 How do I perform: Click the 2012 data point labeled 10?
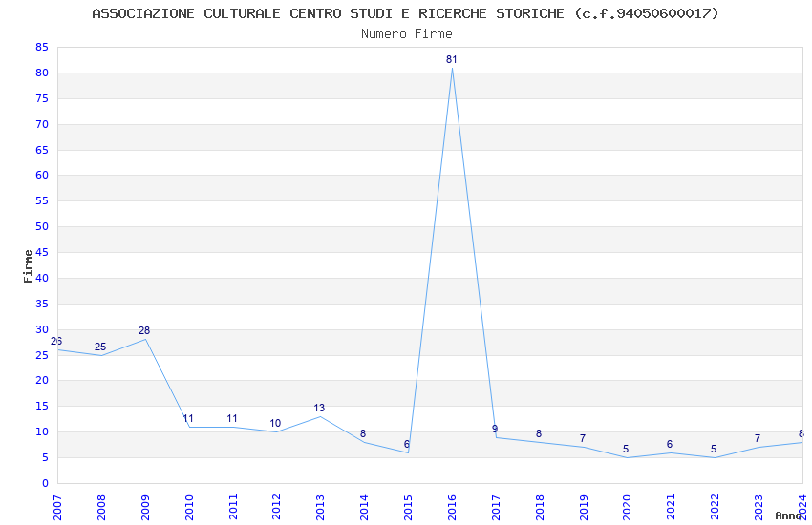tap(277, 431)
